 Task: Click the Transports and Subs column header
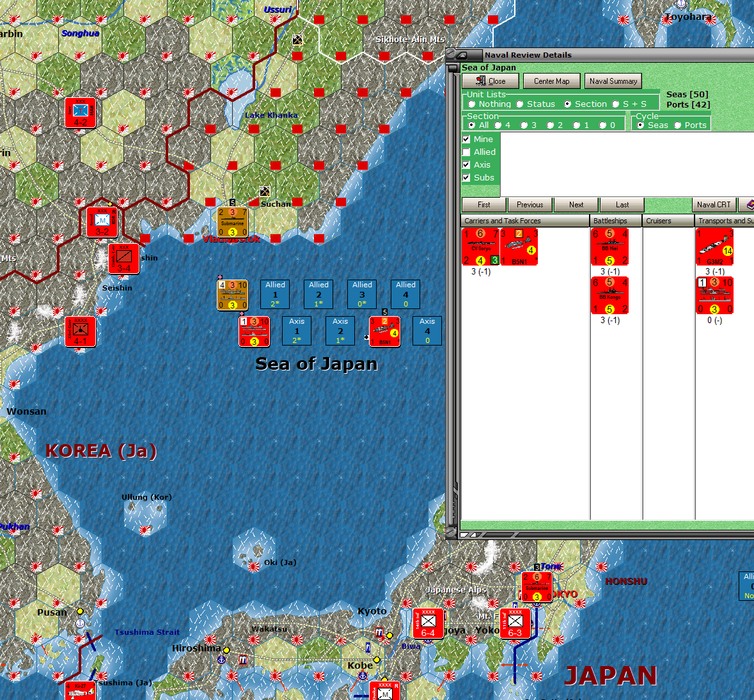pyautogui.click(x=724, y=221)
